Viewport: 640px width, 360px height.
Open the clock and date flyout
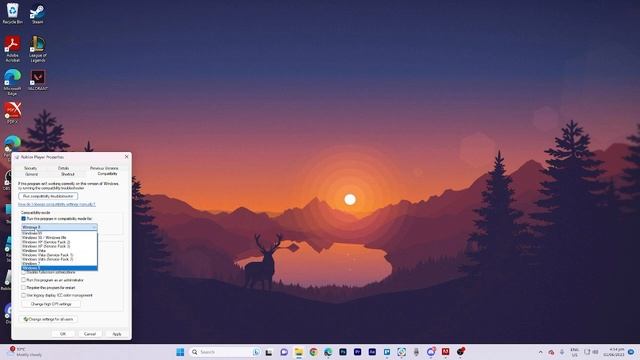614,352
